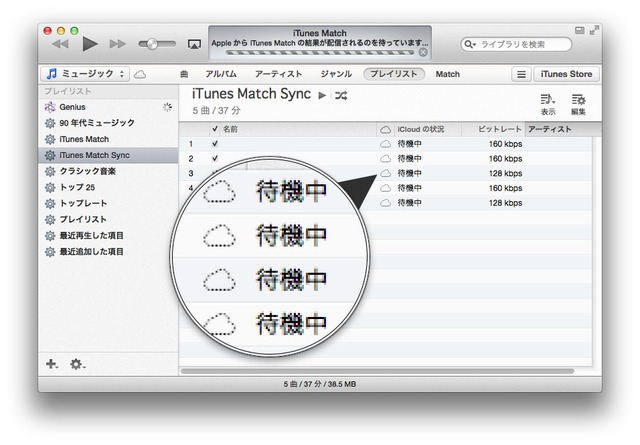Viewport: 640px width, 445px height.
Task: Select the プレイリスト tab
Action: tap(394, 74)
